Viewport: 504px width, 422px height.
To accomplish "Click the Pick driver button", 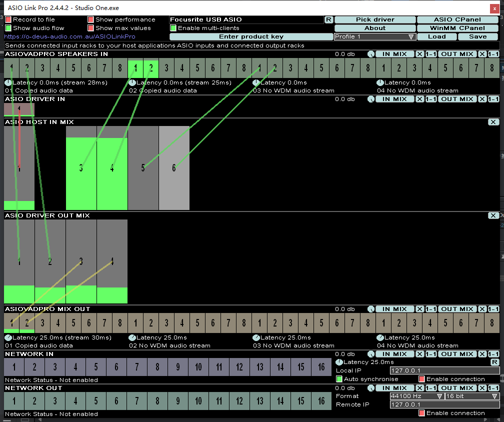I will point(375,19).
